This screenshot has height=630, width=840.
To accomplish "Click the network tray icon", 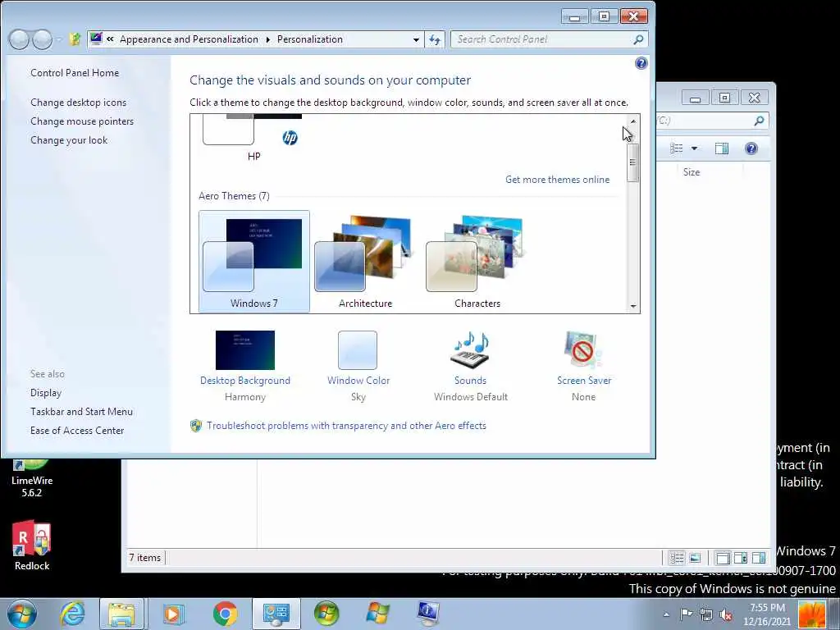I will [x=706, y=614].
